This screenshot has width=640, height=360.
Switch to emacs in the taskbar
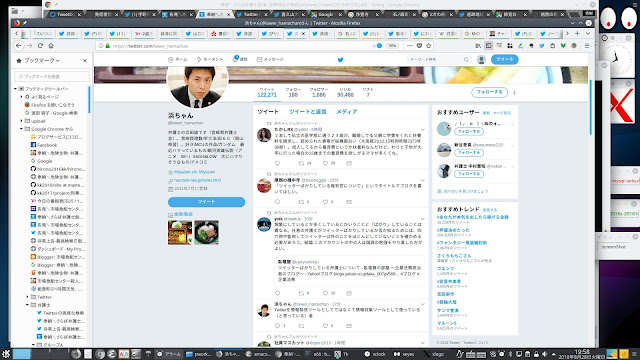258,354
